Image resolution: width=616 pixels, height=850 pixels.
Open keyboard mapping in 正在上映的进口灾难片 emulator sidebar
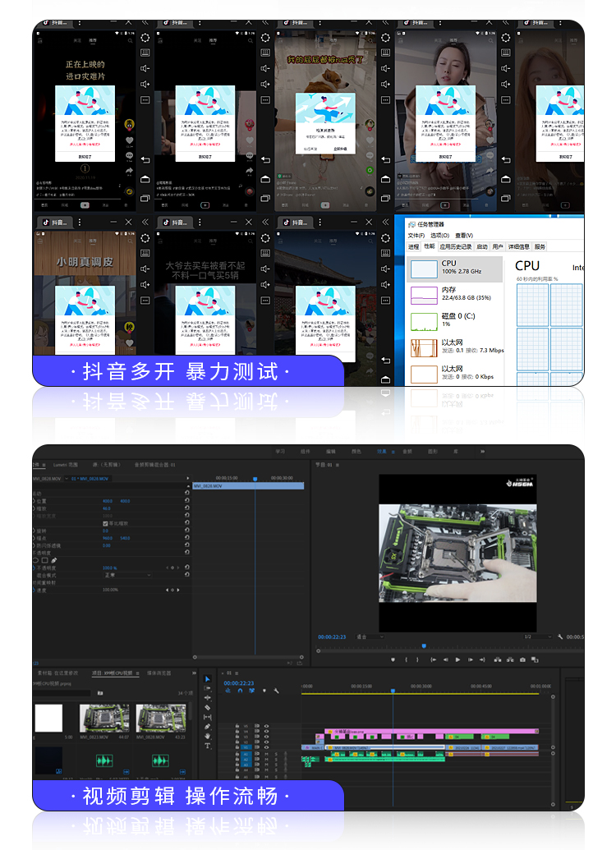coord(145,53)
